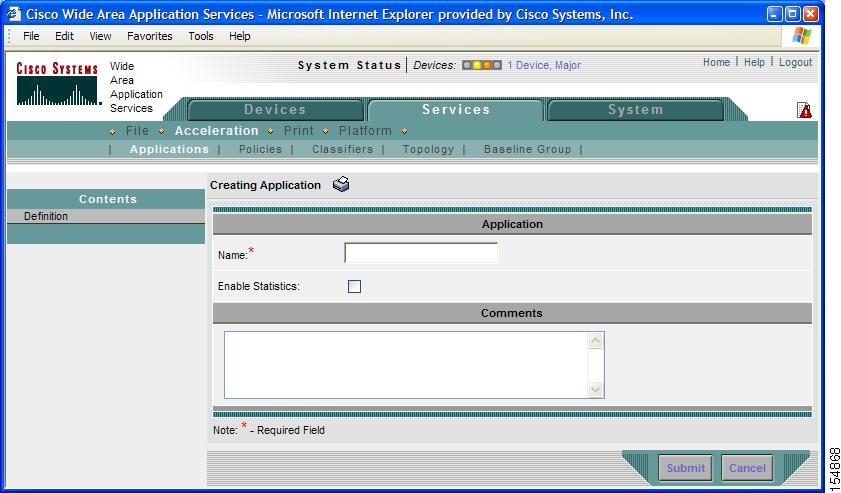The image size is (841, 493).
Task: Open the Favorites menu
Action: tap(150, 36)
